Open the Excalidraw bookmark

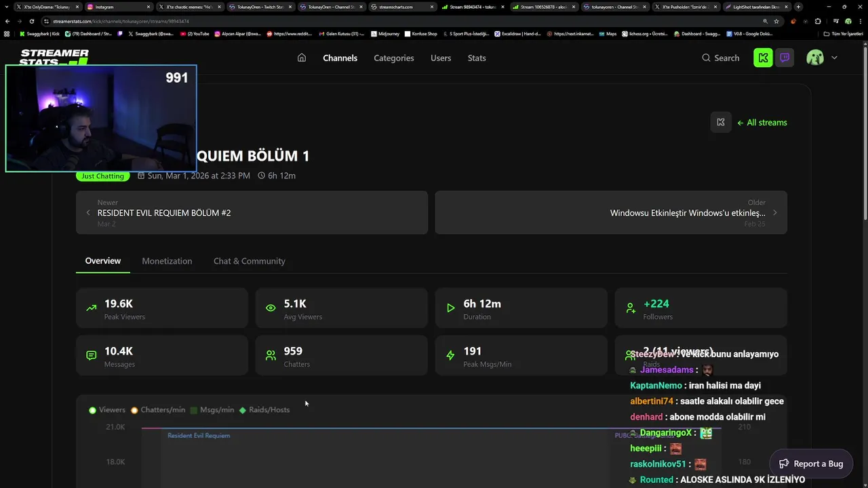pos(518,33)
